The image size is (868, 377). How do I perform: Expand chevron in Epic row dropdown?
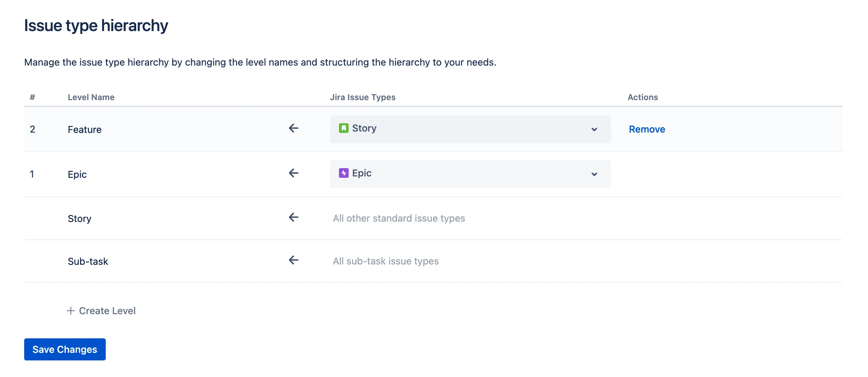click(594, 174)
